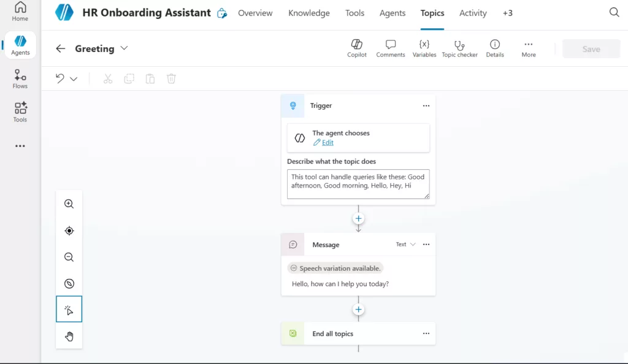This screenshot has height=364, width=628.
Task: Select the Topics tab
Action: [432, 13]
